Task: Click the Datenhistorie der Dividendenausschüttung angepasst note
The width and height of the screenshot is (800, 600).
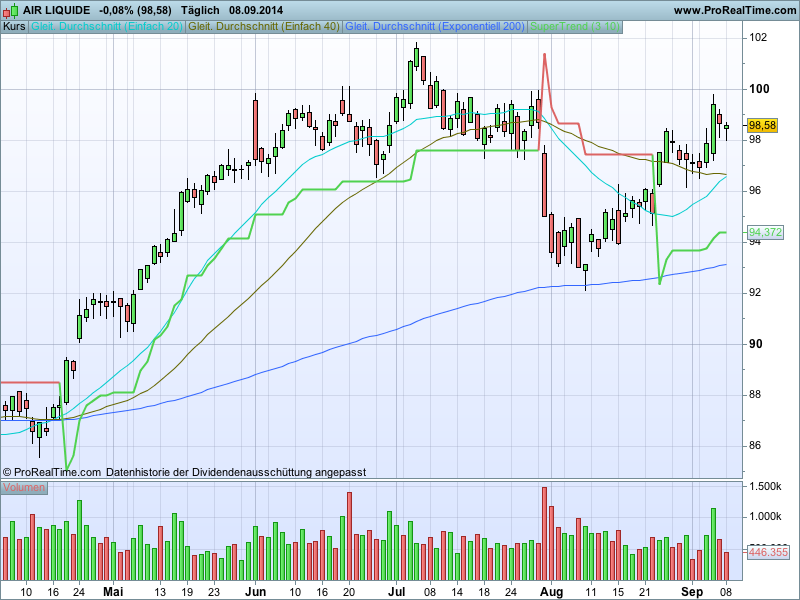Action: 236,472
